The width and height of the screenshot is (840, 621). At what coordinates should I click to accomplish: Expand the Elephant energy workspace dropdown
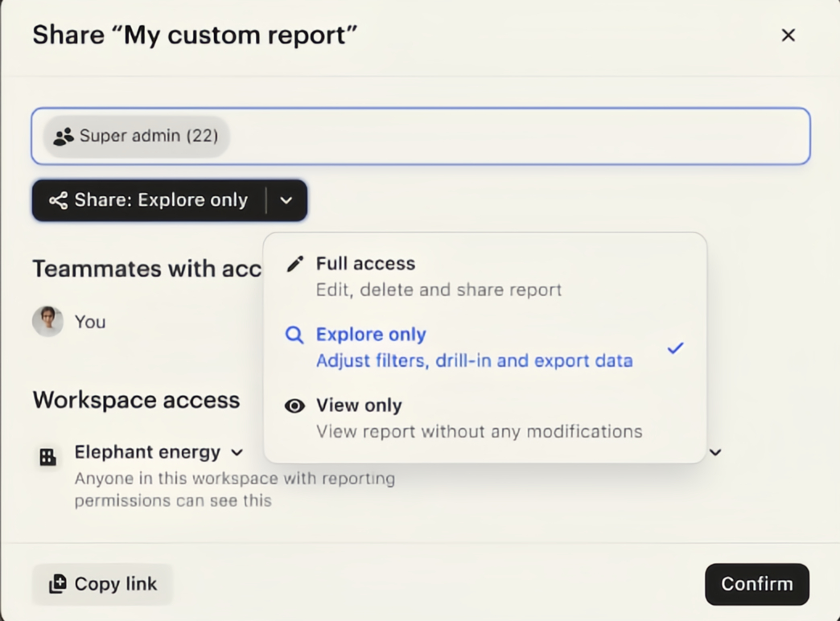click(x=237, y=452)
